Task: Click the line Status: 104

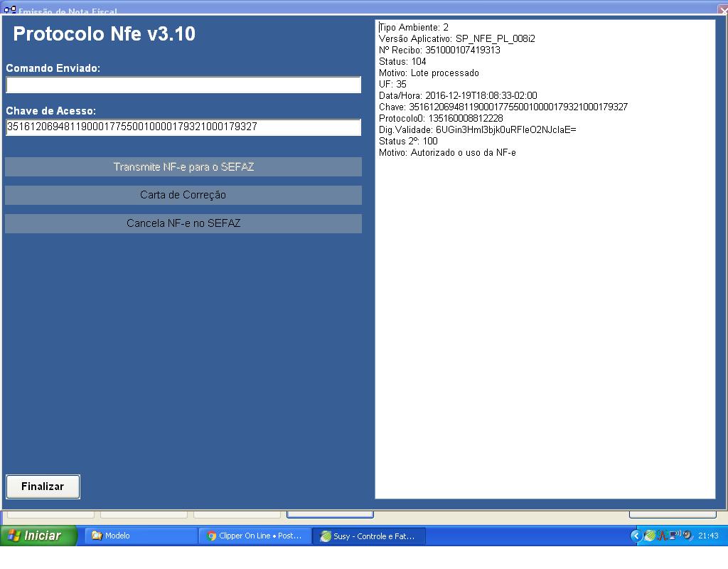Action: pyautogui.click(x=402, y=61)
